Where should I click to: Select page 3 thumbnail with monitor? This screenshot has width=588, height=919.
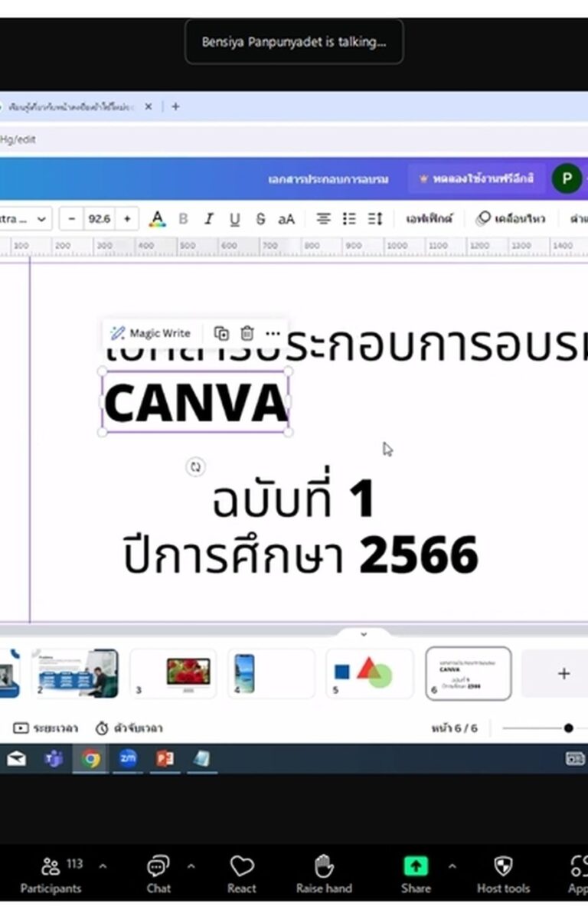[x=175, y=673]
